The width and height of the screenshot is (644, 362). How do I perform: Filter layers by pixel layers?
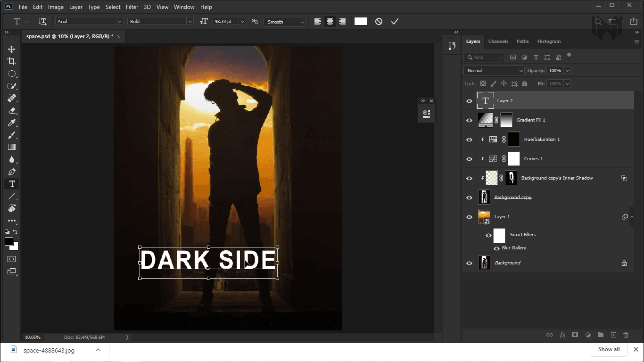pos(512,58)
